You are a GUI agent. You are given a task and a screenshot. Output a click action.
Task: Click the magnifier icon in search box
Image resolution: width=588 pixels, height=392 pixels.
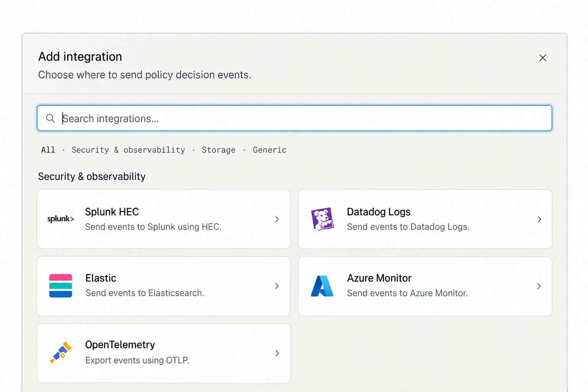tap(50, 118)
